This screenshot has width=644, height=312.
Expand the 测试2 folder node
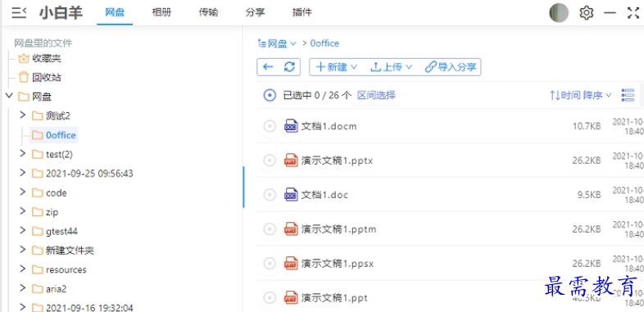pyautogui.click(x=23, y=115)
